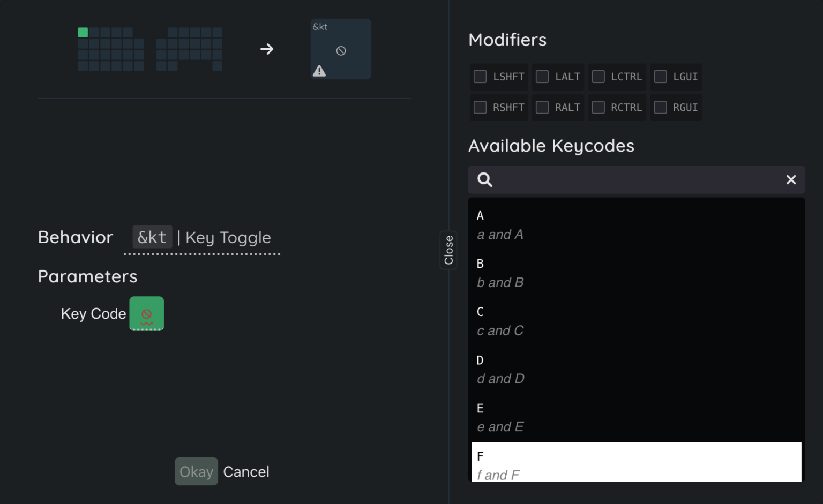Click the empty keycode symbol on the &kt preview key
The image size is (823, 504).
(x=341, y=51)
